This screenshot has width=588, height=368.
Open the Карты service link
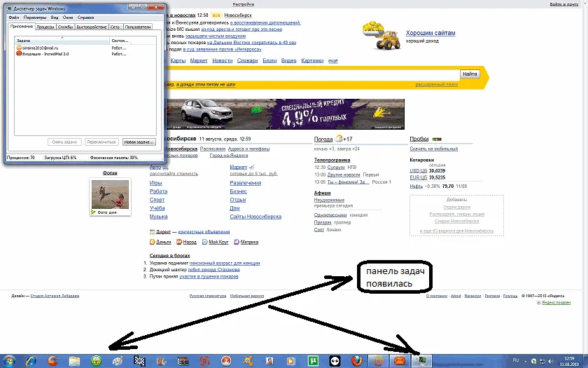(178, 60)
